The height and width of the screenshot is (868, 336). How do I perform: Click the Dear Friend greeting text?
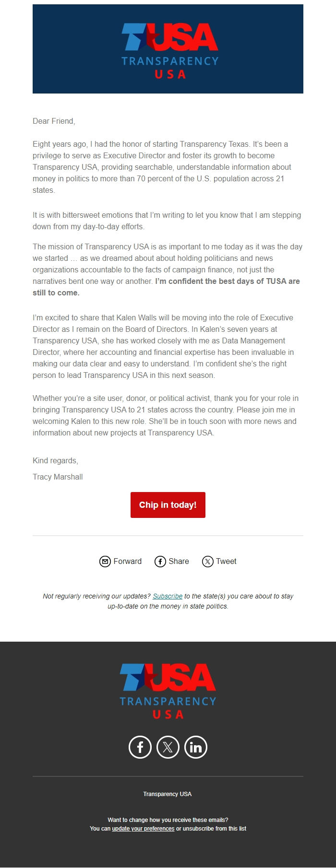click(x=54, y=121)
